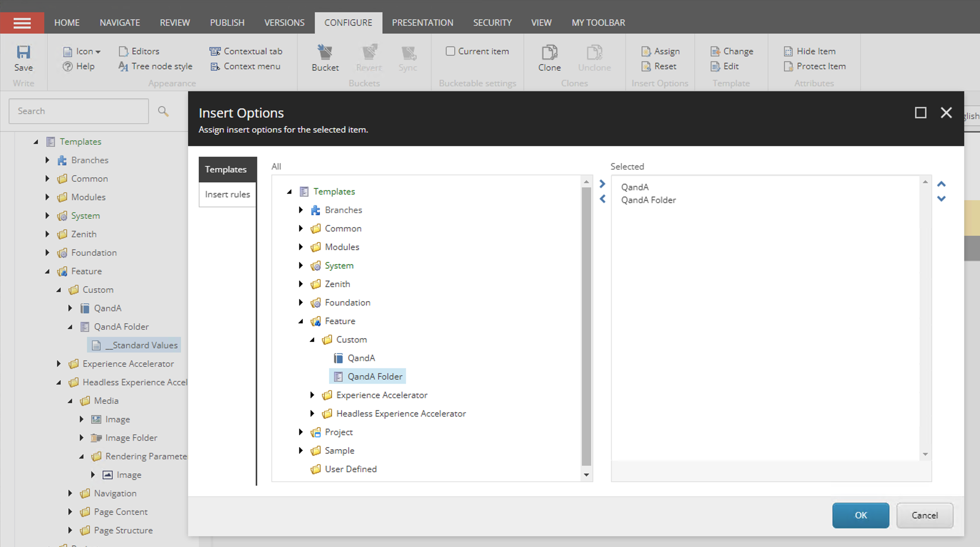980x547 pixels.
Task: Click the OK button to confirm
Action: [x=861, y=515]
